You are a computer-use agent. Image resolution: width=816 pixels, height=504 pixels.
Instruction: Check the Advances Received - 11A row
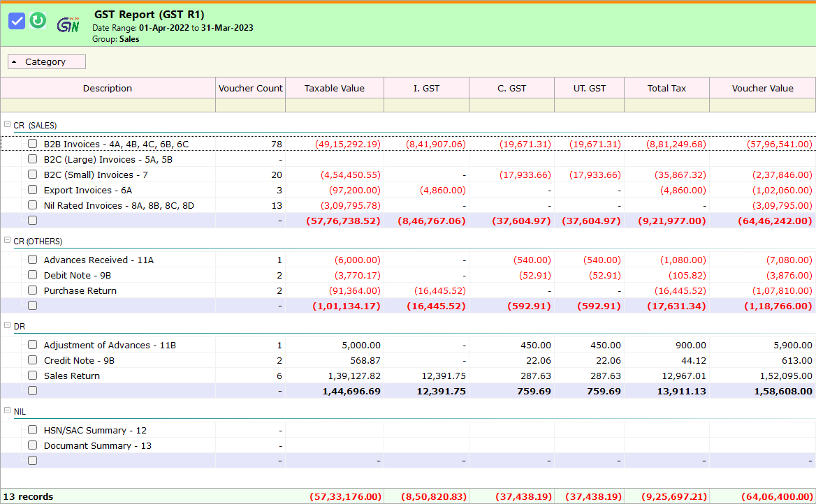point(32,260)
